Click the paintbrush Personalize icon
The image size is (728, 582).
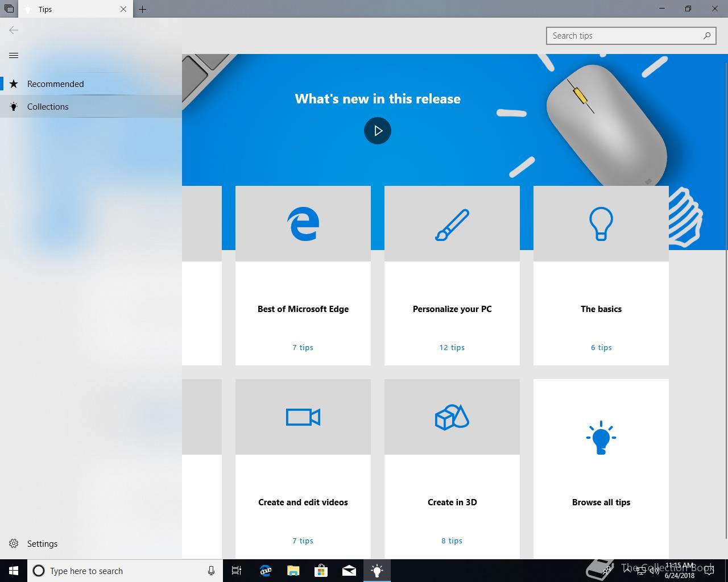pyautogui.click(x=452, y=225)
